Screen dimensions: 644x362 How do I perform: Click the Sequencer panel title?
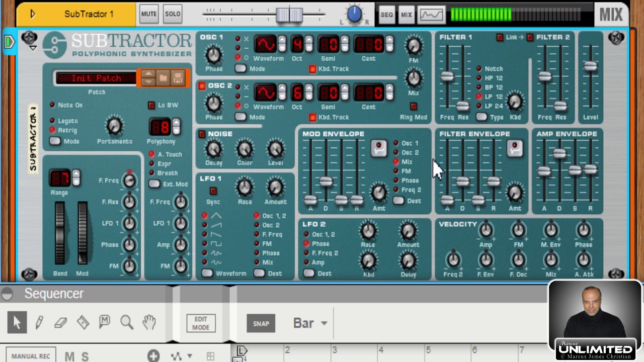pyautogui.click(x=54, y=294)
